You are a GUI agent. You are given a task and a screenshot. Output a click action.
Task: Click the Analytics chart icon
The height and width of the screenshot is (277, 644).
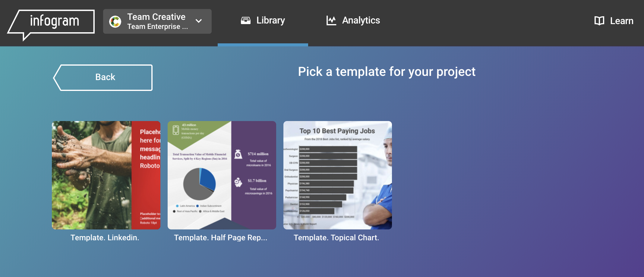pyautogui.click(x=331, y=20)
